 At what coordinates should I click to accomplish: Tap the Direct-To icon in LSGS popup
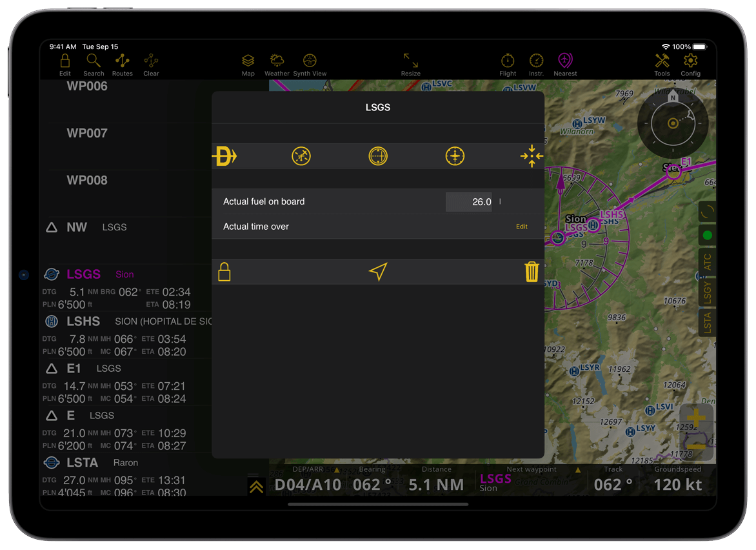pyautogui.click(x=225, y=156)
